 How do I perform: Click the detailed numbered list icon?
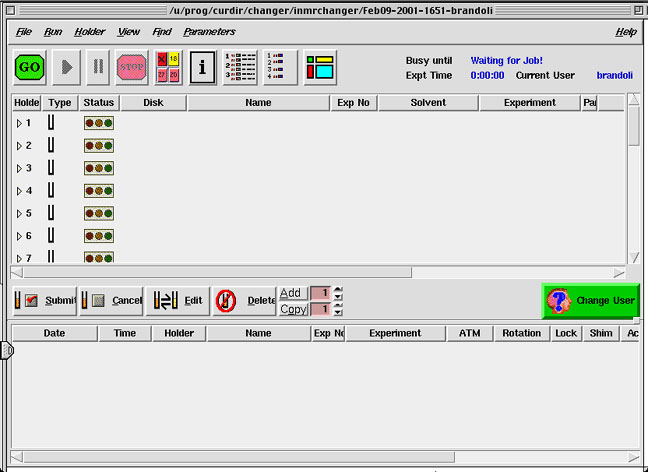pyautogui.click(x=240, y=67)
